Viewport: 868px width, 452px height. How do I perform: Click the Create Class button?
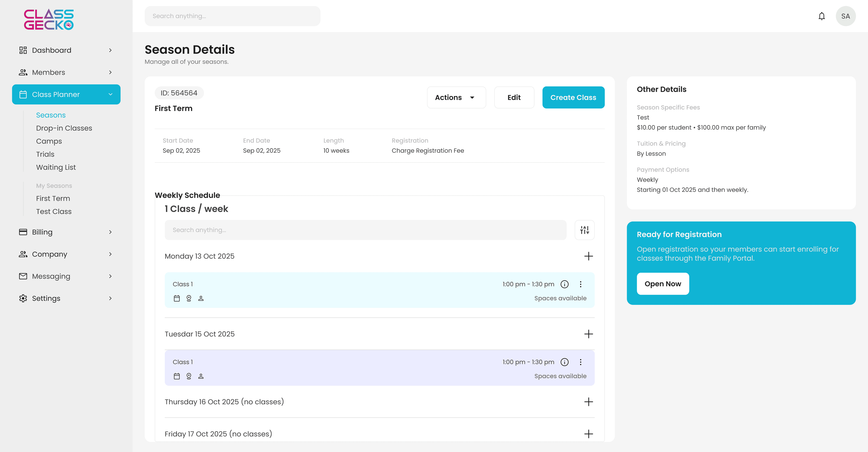click(573, 97)
